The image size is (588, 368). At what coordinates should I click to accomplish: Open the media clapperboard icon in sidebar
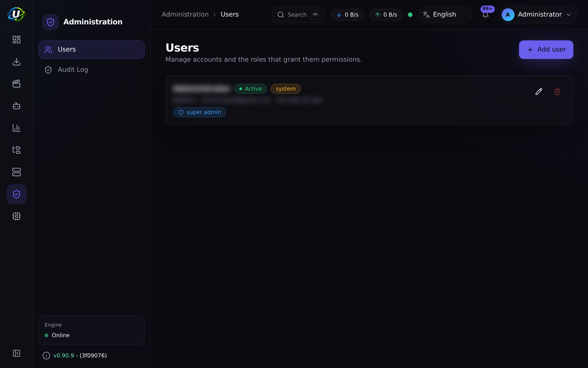(x=16, y=84)
